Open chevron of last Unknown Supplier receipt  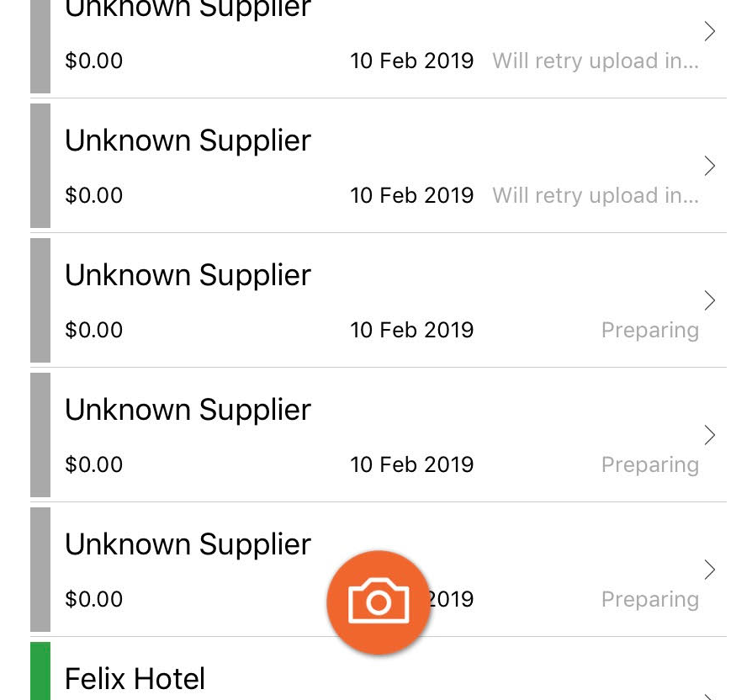click(710, 570)
